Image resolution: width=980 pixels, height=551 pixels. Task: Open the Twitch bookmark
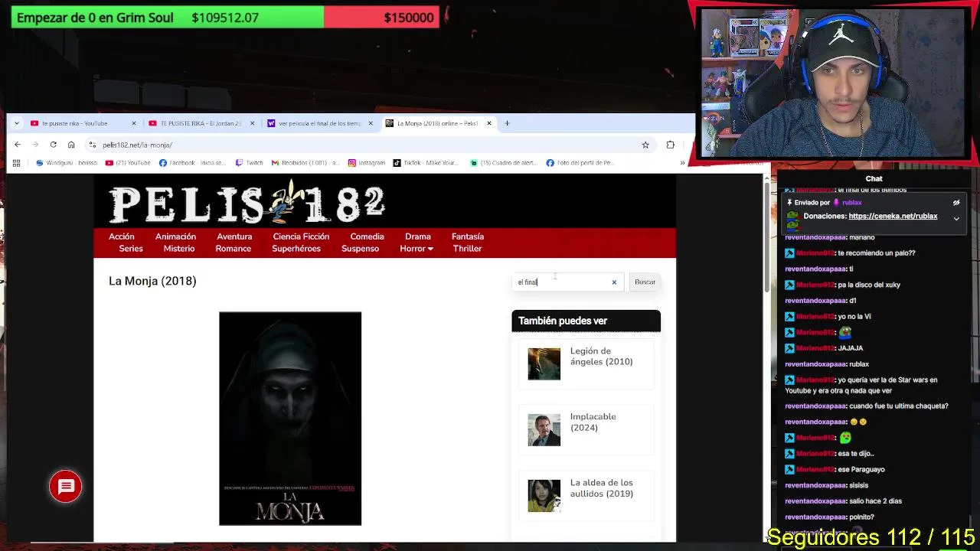coord(250,163)
